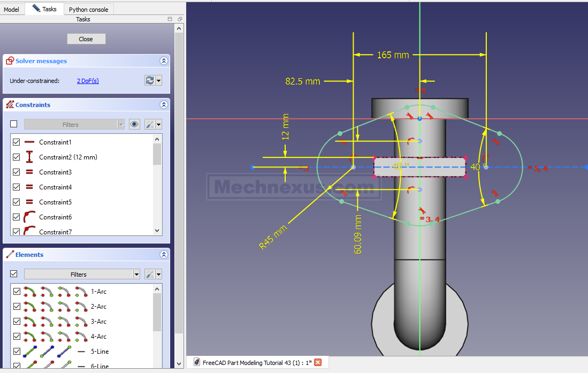Screen dimensions: 588x373
Task: Select the edge icon of 5-Line
Action: coord(29,352)
